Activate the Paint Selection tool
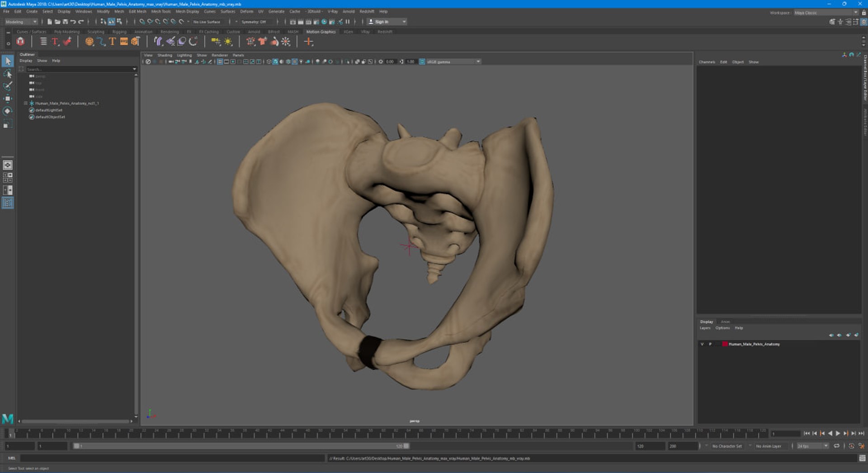The width and height of the screenshot is (868, 473). [x=8, y=86]
